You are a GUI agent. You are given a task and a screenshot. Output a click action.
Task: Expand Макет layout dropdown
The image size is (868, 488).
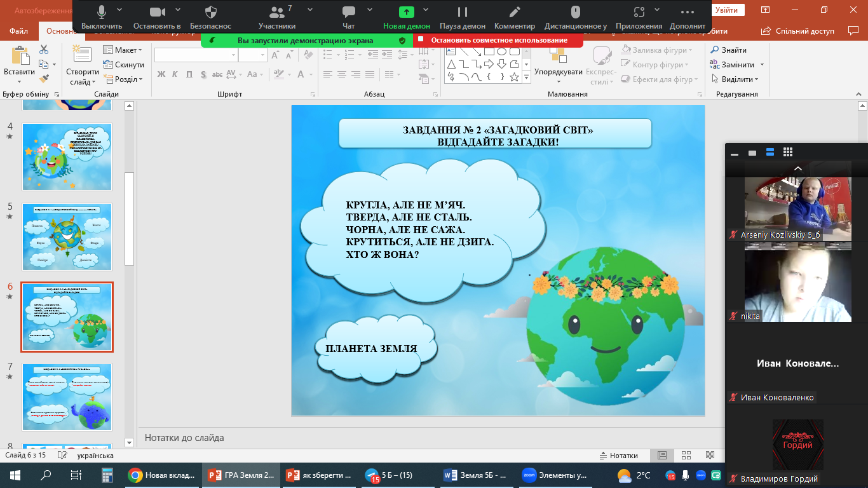click(123, 50)
